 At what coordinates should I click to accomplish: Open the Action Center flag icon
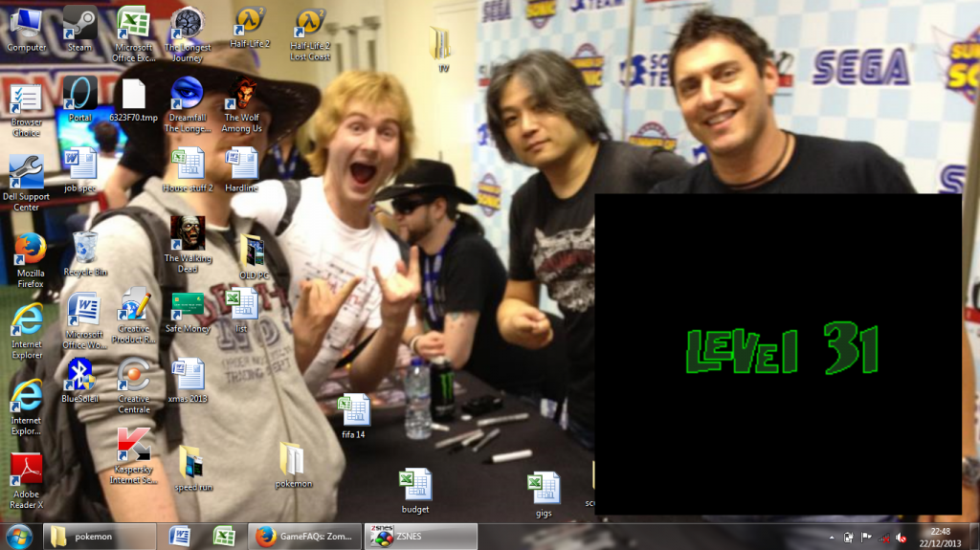pos(866,538)
